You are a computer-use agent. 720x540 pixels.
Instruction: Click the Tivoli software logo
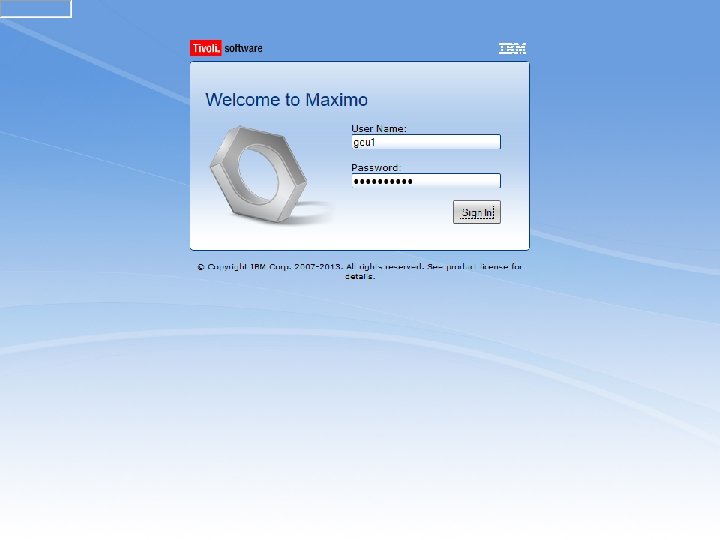[226, 48]
